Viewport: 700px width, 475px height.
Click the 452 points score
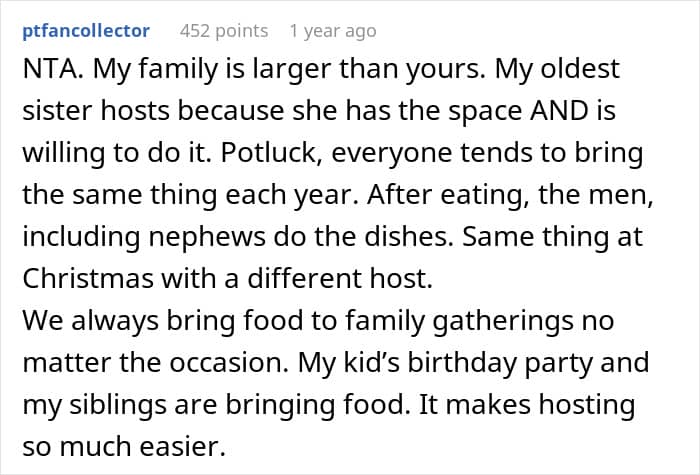(224, 31)
